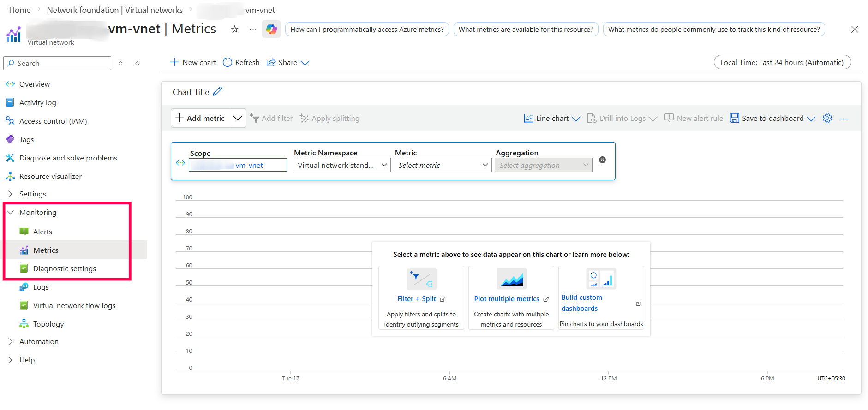Open Virtual network flow logs
The image size is (868, 410).
74,306
